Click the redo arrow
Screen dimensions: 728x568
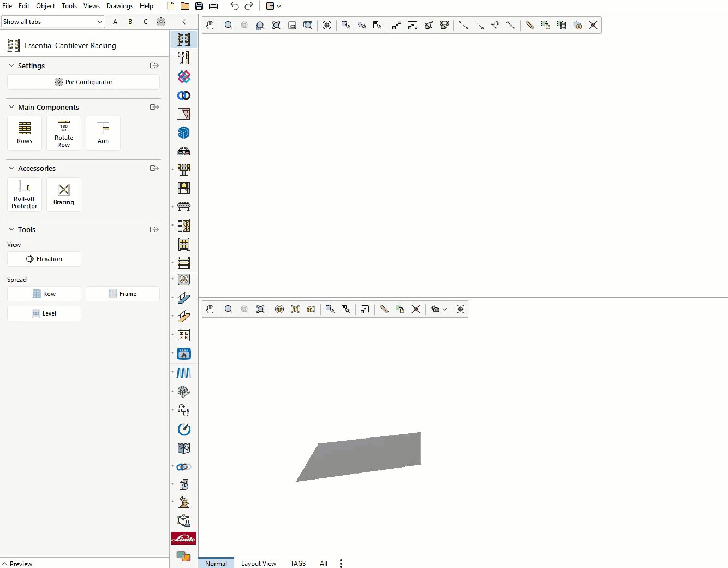click(249, 6)
